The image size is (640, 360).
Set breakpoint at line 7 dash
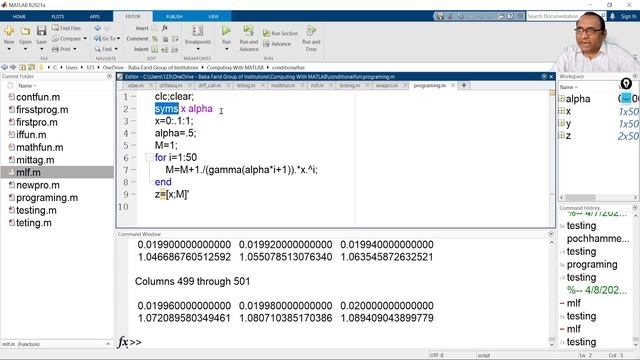point(133,170)
